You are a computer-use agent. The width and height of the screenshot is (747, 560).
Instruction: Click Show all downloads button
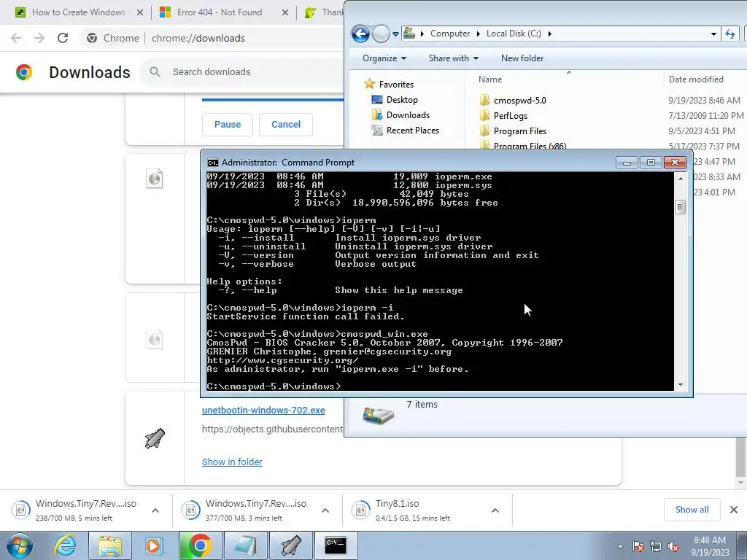(692, 510)
